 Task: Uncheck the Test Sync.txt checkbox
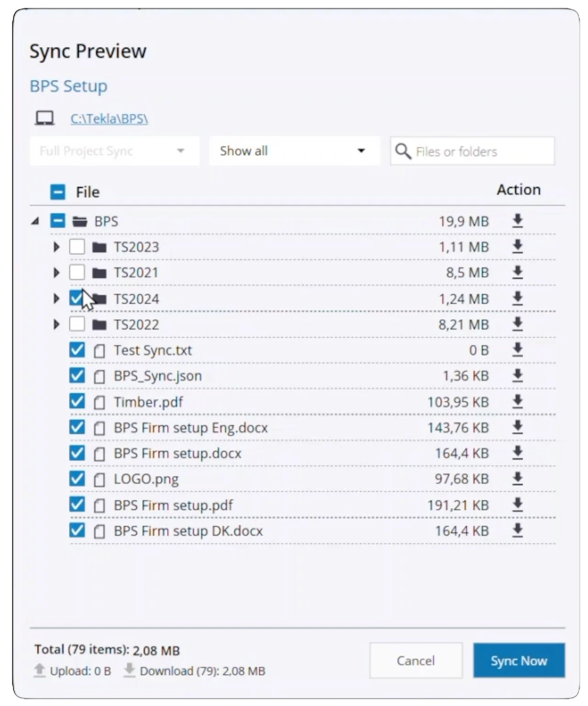coord(77,350)
